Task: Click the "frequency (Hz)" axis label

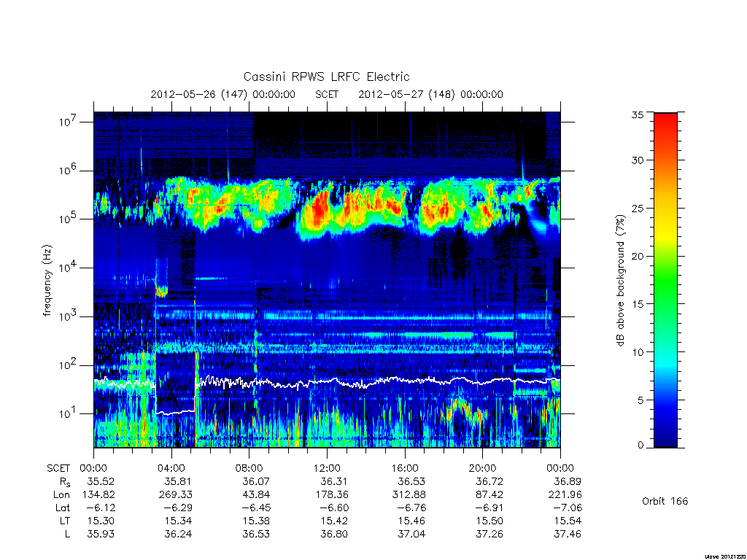Action: point(47,281)
